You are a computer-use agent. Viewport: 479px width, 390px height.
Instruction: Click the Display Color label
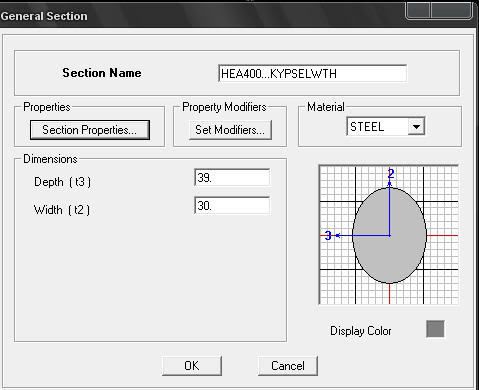coord(361,331)
